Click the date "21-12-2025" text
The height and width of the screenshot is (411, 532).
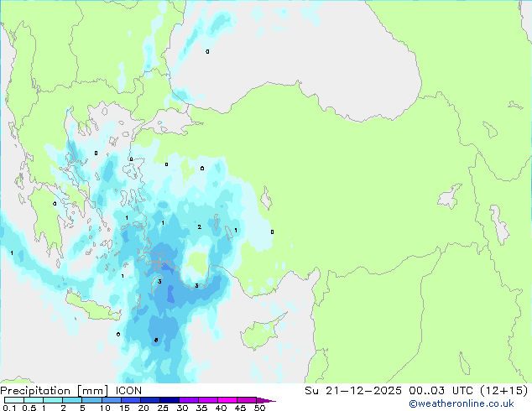coord(363,391)
